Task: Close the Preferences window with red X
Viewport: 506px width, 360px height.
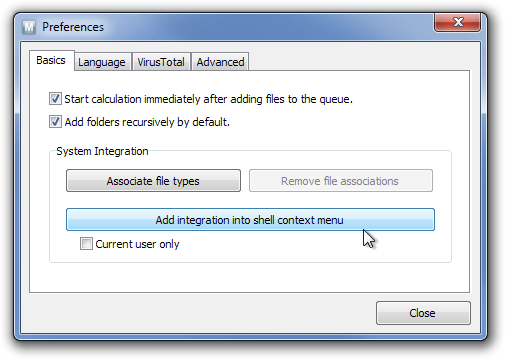Action: coord(457,22)
